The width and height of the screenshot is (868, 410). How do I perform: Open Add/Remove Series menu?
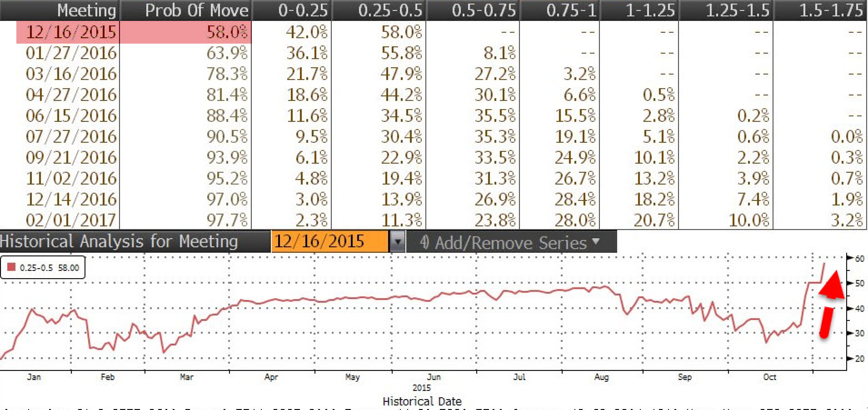[x=510, y=242]
